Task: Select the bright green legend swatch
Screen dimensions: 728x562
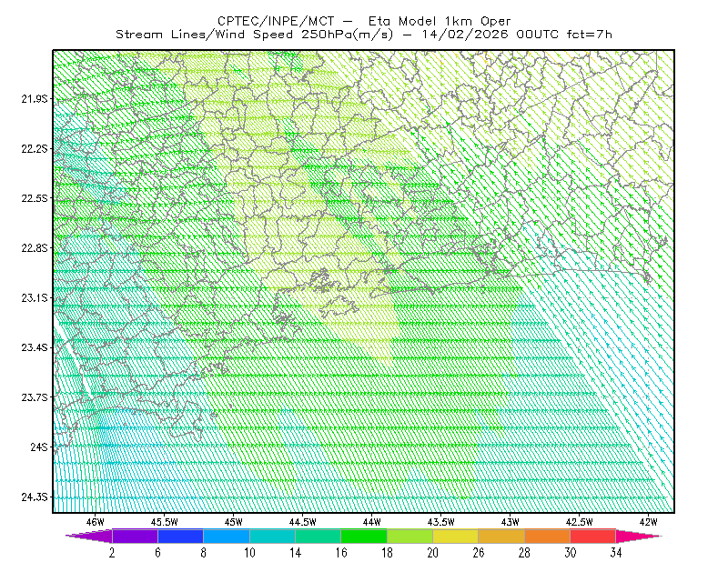Action: click(x=364, y=536)
